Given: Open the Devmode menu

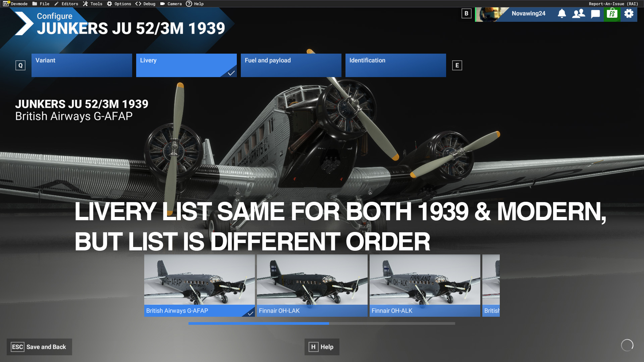Looking at the screenshot, I should coord(15,4).
